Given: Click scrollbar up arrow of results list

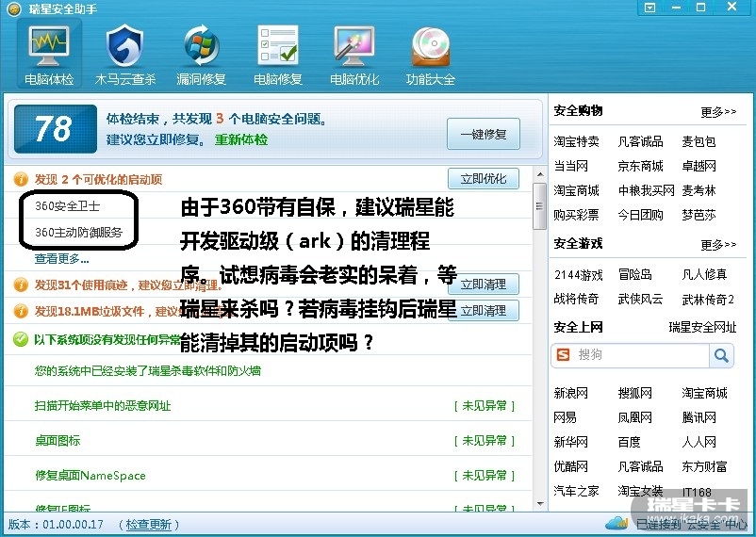Looking at the screenshot, I should click(x=540, y=174).
